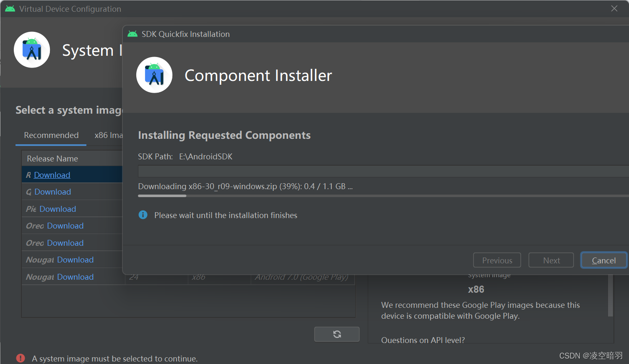The height and width of the screenshot is (364, 629).
Task: Click the Download link for R
Action: point(52,175)
